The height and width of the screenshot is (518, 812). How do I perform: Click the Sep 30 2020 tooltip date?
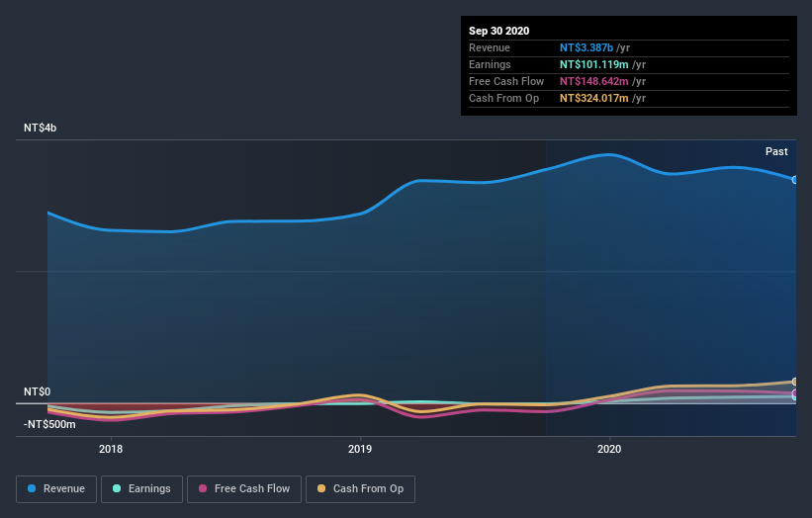pos(498,31)
